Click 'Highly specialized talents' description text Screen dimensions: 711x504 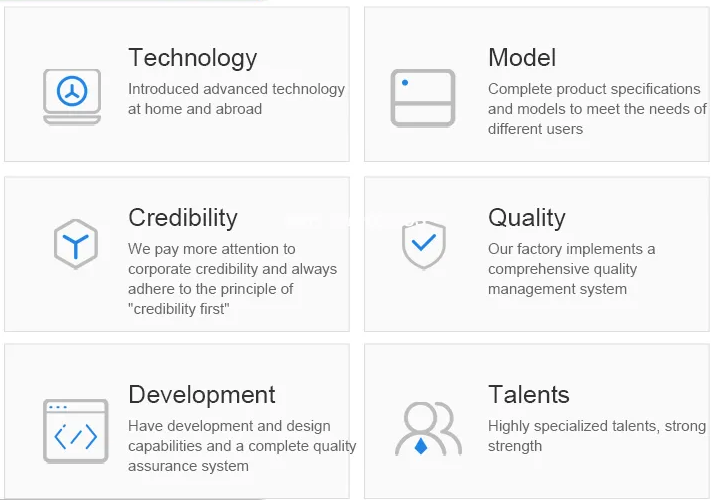[597, 426]
